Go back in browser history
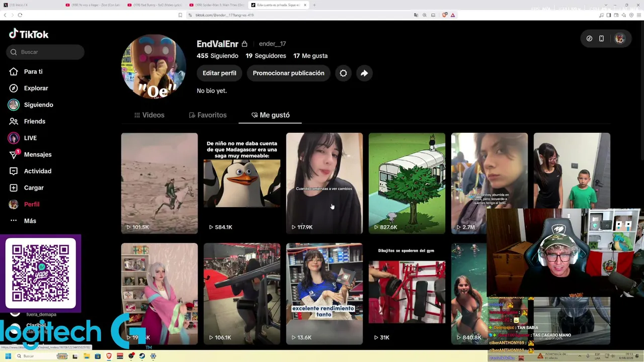644x362 pixels. coord(5,15)
